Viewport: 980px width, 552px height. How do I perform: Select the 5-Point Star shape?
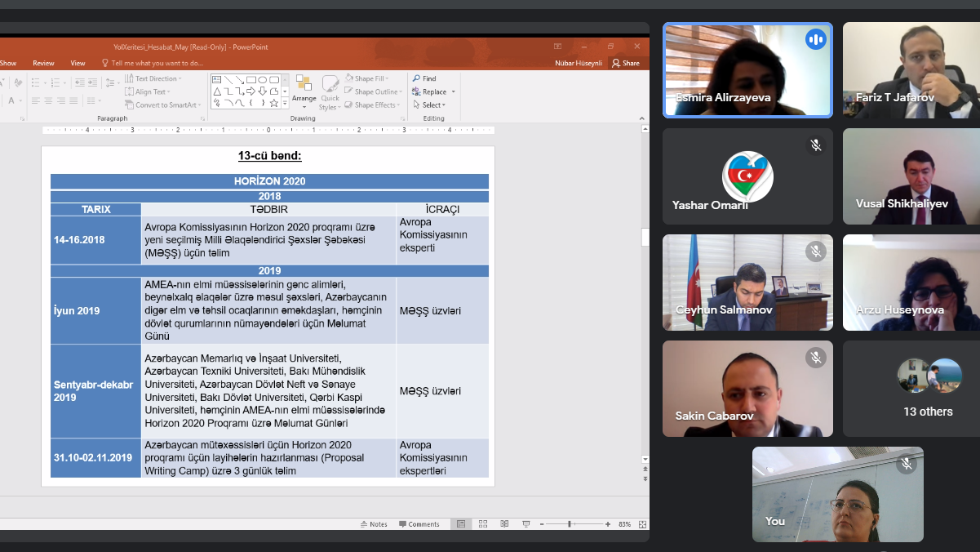274,103
